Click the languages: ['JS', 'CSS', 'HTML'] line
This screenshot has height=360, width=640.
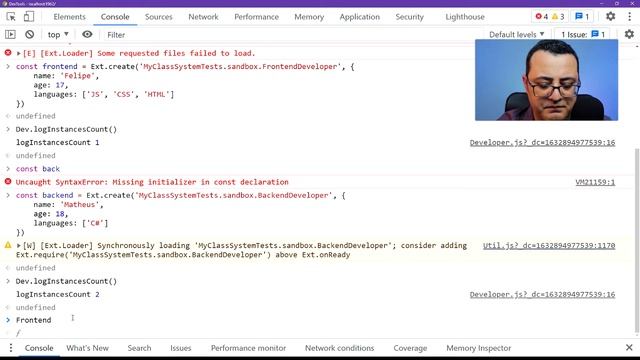(104, 94)
